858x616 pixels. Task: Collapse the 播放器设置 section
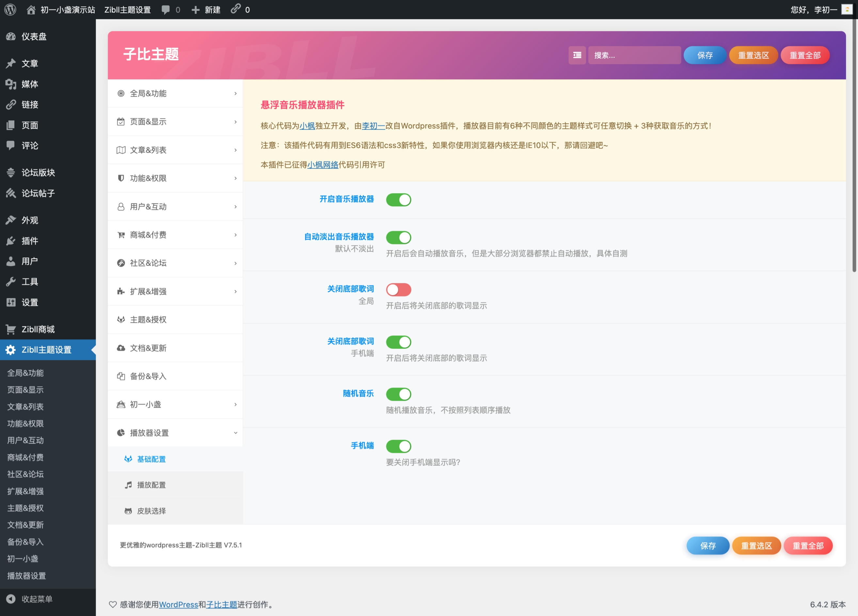pyautogui.click(x=175, y=433)
